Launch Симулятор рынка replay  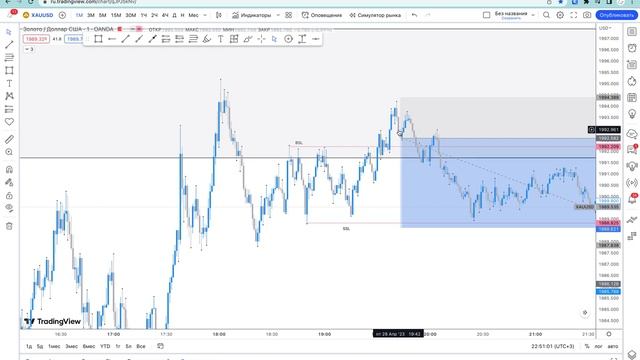[375, 15]
